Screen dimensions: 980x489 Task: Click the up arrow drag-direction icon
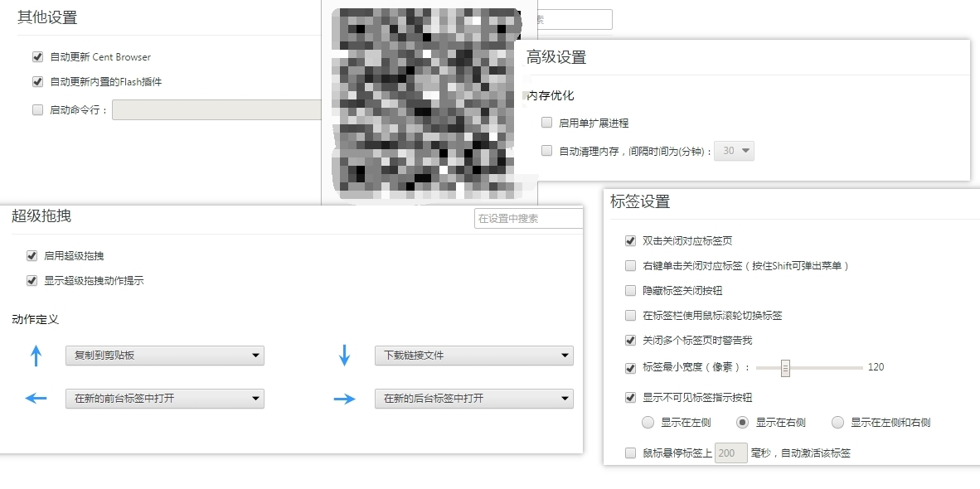36,356
